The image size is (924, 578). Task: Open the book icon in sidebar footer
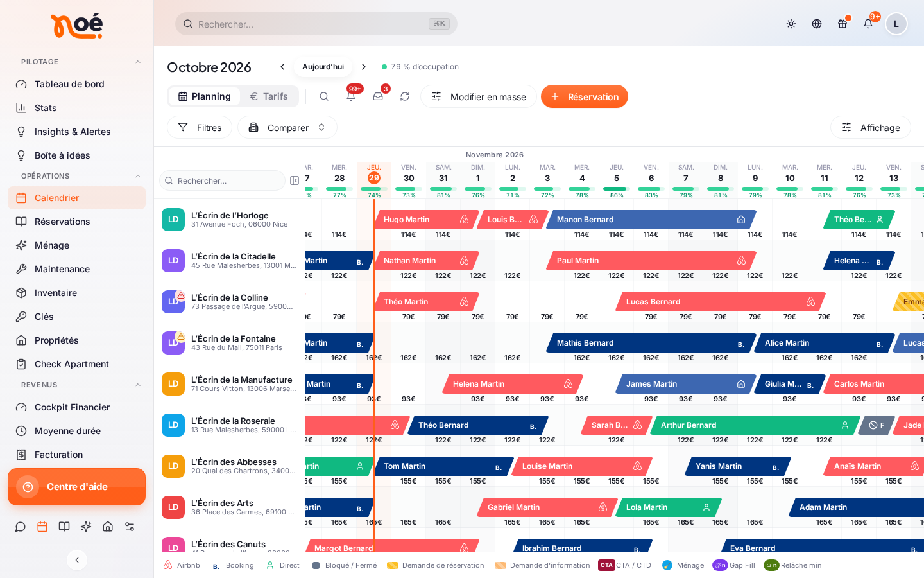point(64,527)
